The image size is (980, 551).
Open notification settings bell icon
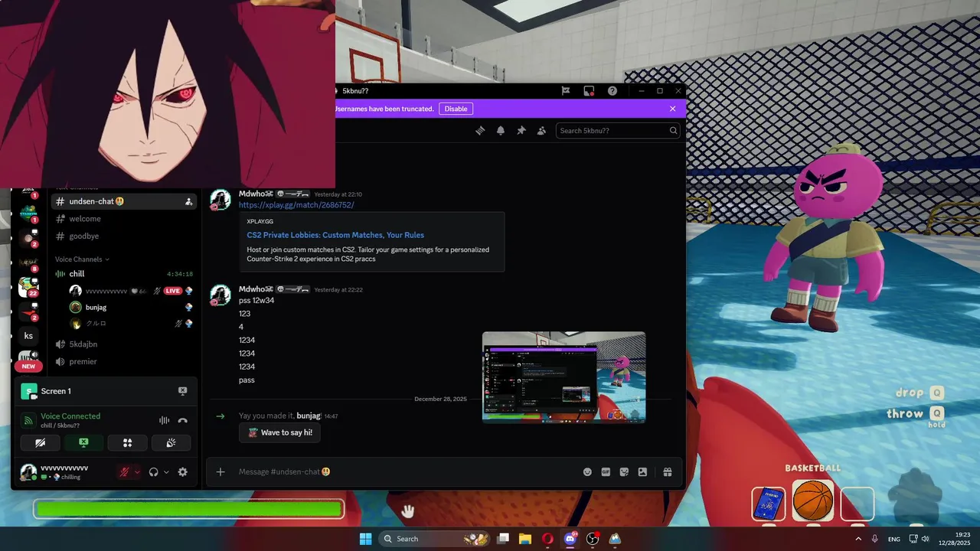501,131
